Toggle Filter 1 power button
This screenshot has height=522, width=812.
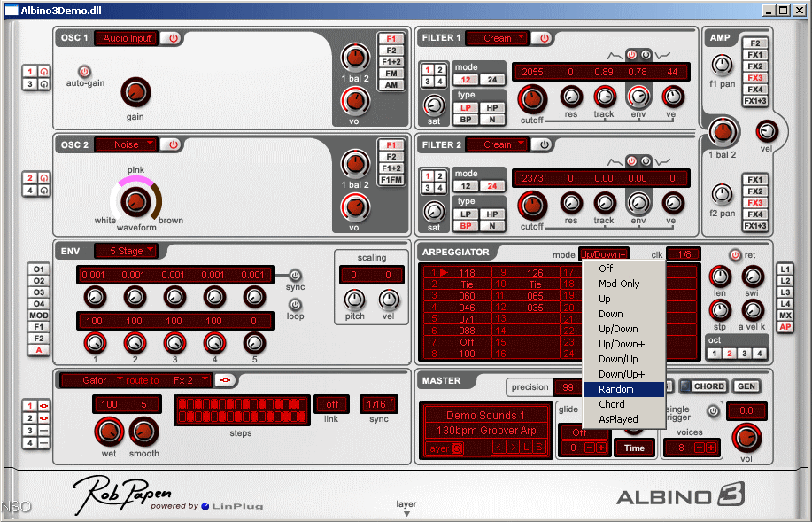pyautogui.click(x=544, y=38)
